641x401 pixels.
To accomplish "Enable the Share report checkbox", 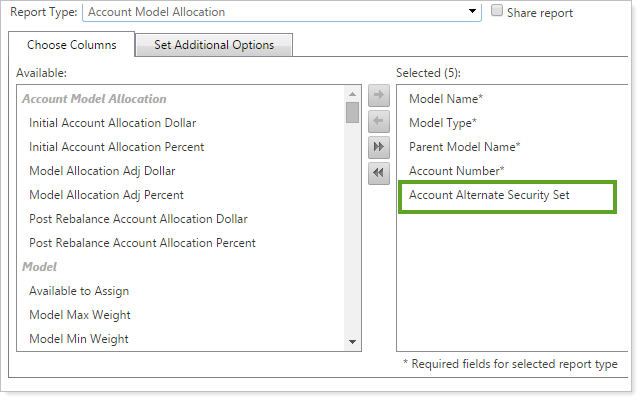I will tap(498, 11).
